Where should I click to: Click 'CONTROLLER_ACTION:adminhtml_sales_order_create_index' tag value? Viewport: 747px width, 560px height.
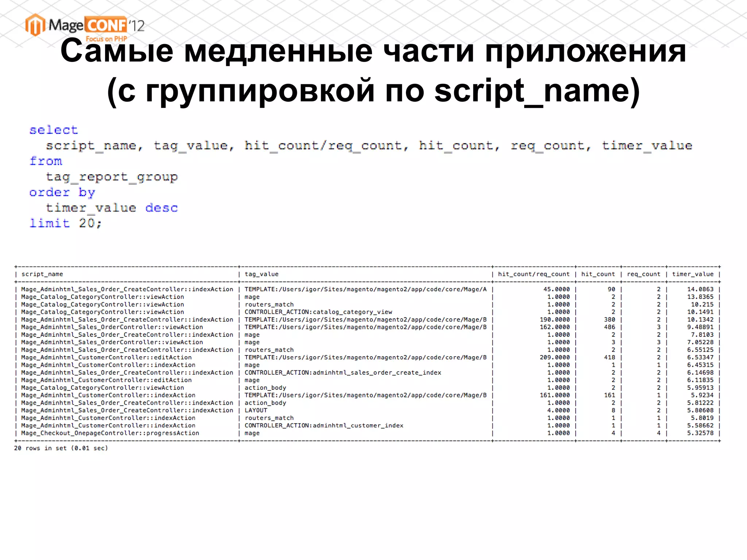(343, 373)
